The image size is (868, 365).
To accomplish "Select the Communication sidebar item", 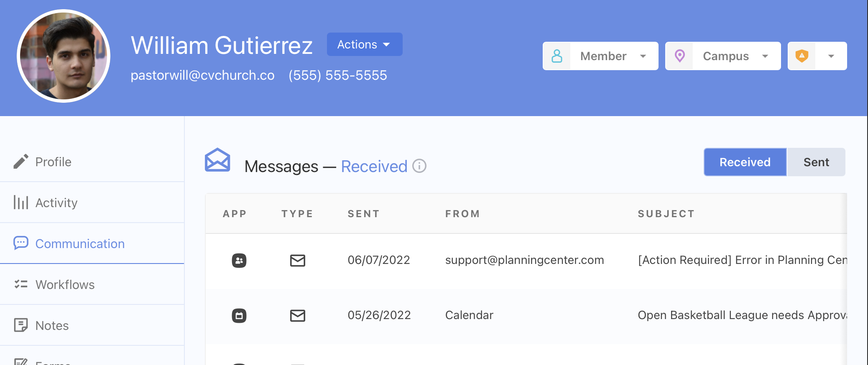I will pos(92,243).
